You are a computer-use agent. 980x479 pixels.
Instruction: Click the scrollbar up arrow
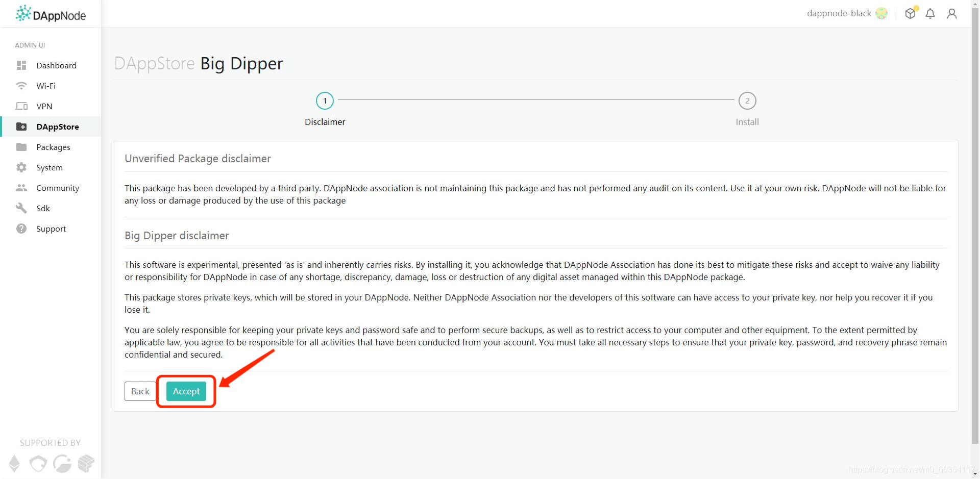[975, 4]
